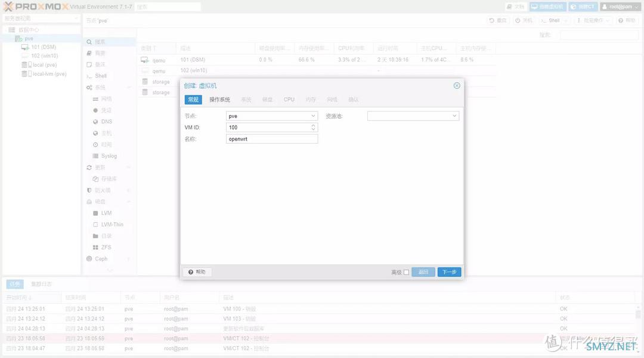This screenshot has height=358, width=644.
Task: Open the root@pam user menu
Action: tap(620, 7)
